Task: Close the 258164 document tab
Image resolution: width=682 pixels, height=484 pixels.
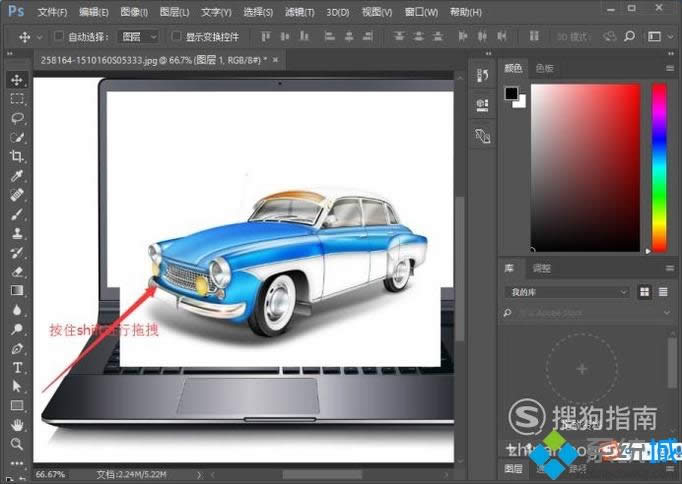Action: coord(275,60)
